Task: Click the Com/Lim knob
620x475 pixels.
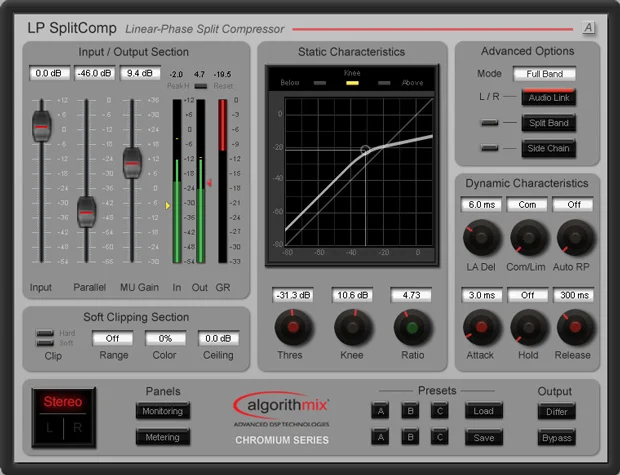Action: 528,238
